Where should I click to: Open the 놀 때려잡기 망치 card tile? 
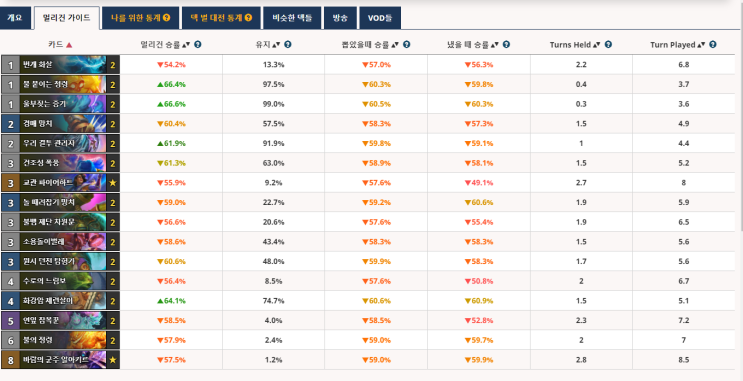tap(60, 202)
